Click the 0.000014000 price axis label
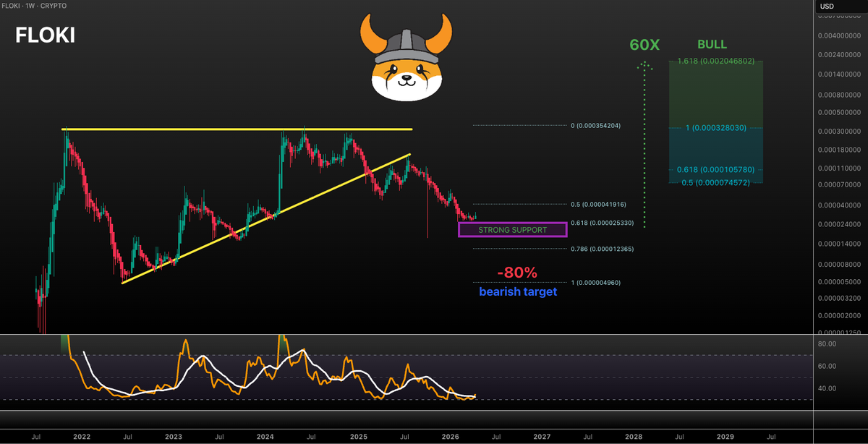 click(839, 245)
